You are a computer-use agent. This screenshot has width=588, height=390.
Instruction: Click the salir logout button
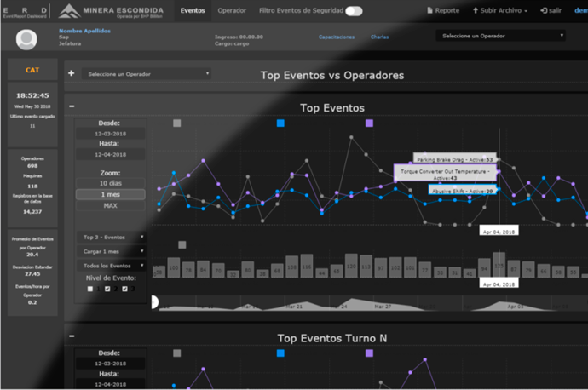[551, 11]
